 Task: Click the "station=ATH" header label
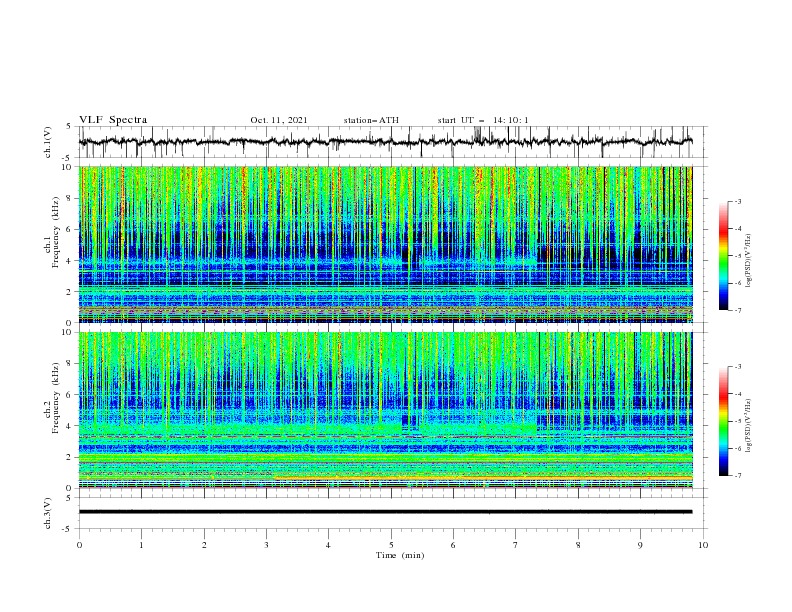(371, 120)
